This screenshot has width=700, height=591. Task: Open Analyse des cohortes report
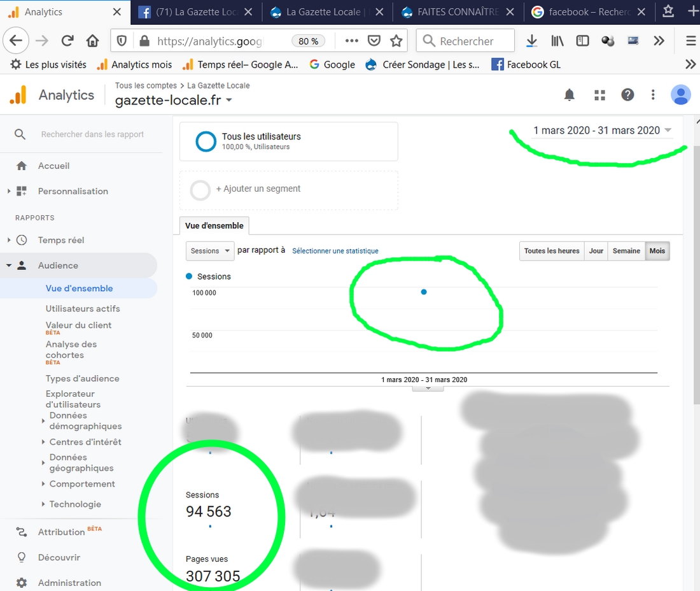(x=71, y=350)
